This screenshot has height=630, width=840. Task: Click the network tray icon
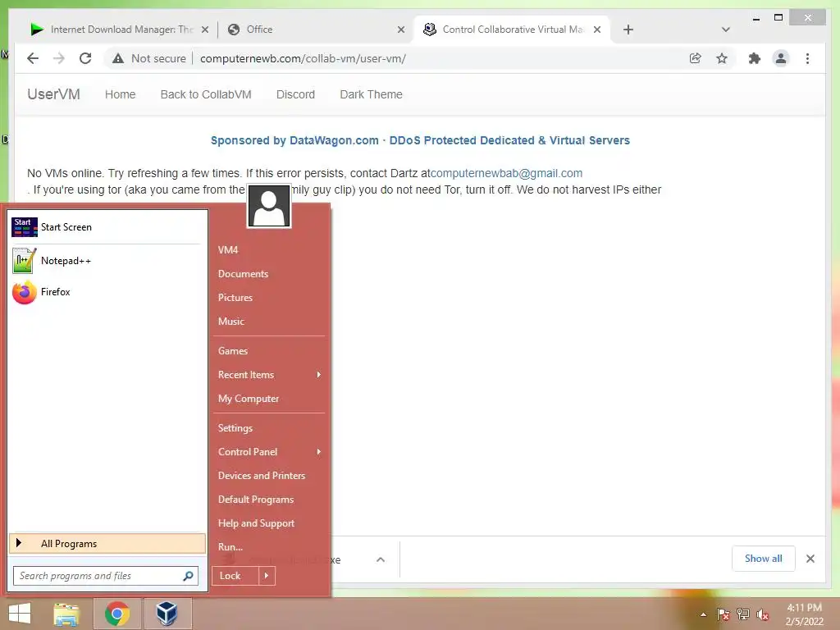click(x=743, y=614)
